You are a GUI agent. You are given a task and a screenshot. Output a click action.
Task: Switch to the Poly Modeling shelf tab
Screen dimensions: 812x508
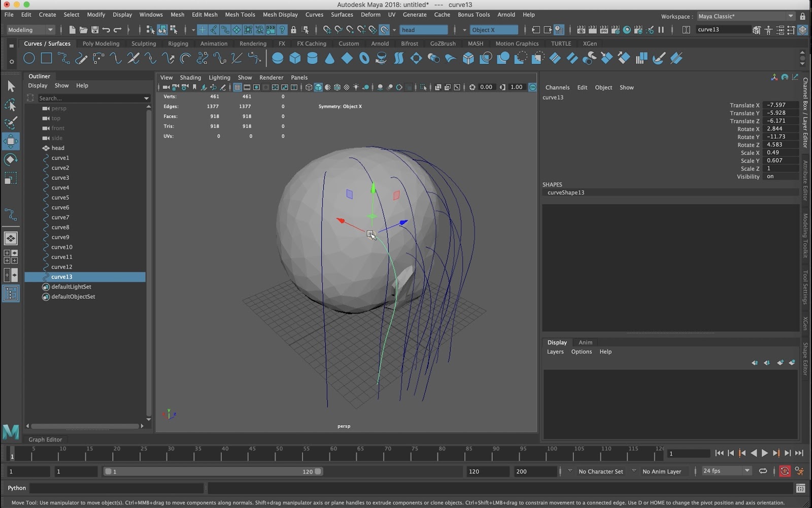[100, 44]
